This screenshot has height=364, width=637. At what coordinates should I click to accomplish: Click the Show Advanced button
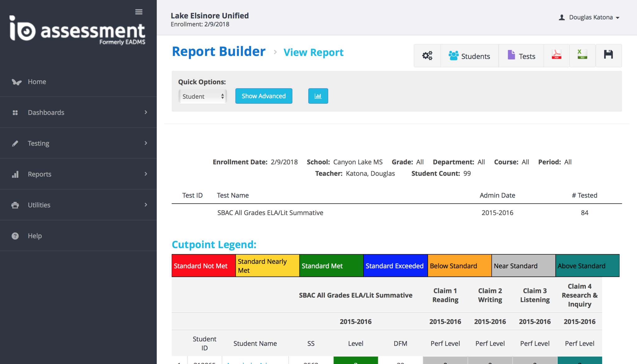(263, 96)
